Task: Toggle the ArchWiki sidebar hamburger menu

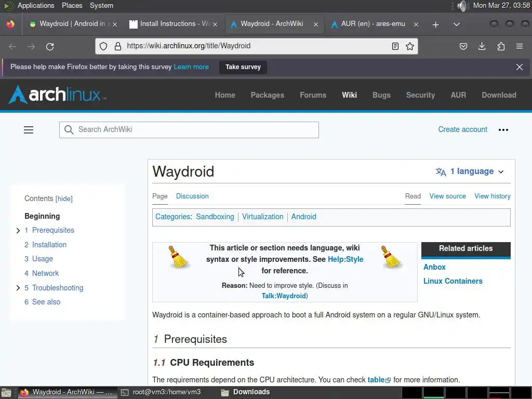Action: 29,130
